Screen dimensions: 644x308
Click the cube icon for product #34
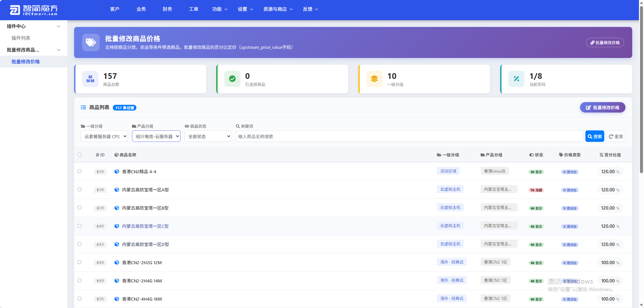click(117, 172)
